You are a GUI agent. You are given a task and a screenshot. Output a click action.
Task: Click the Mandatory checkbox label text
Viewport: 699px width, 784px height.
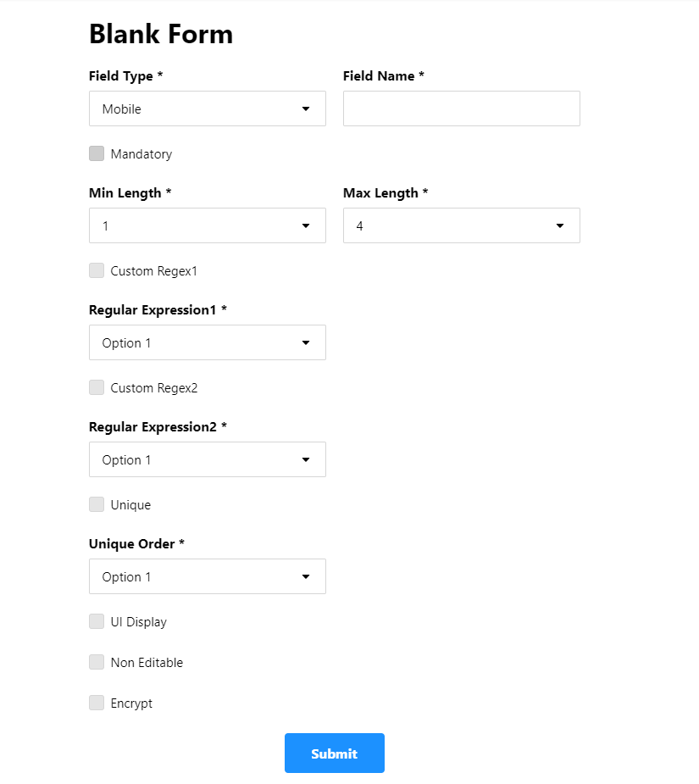coord(141,154)
